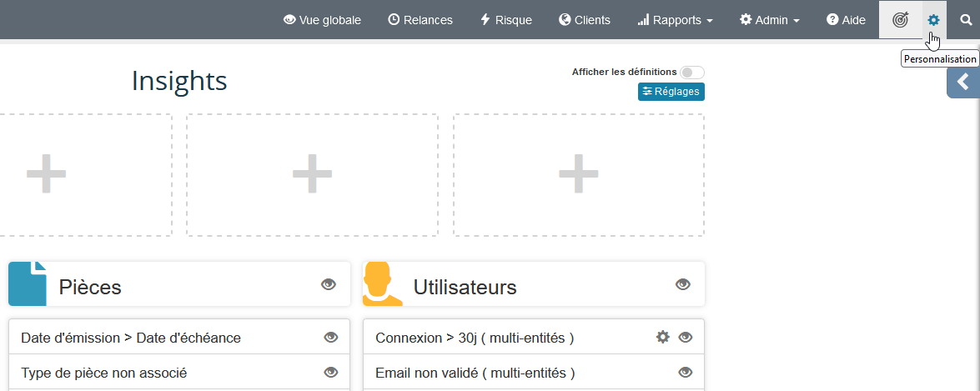The width and height of the screenshot is (980, 391).
Task: Go to Vue globale
Action: pos(322,20)
